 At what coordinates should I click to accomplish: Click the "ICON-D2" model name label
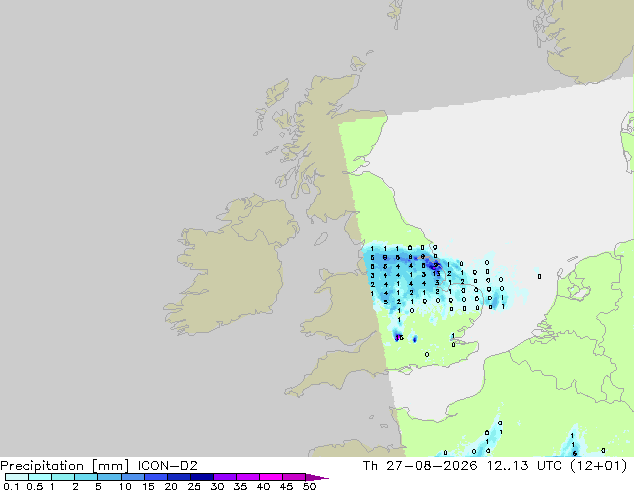coord(167,466)
